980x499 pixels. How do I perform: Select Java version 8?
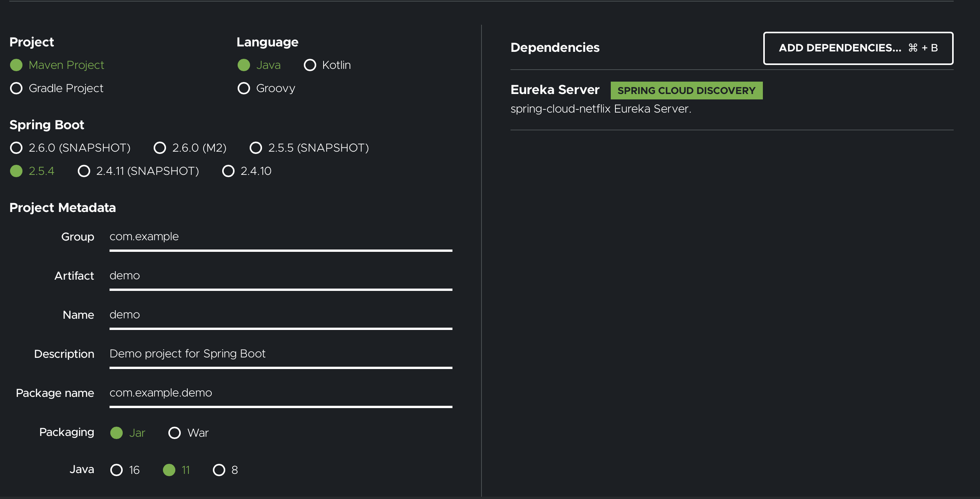pyautogui.click(x=219, y=470)
